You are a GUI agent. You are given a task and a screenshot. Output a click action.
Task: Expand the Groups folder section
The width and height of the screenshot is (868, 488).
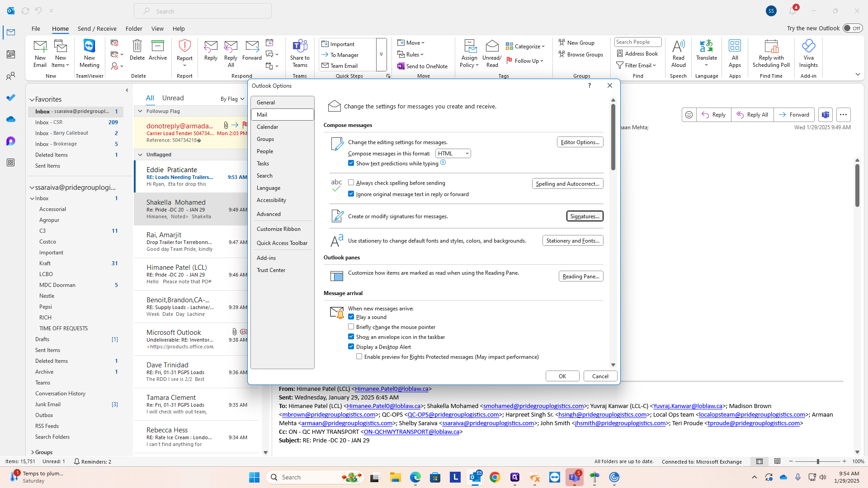point(32,452)
